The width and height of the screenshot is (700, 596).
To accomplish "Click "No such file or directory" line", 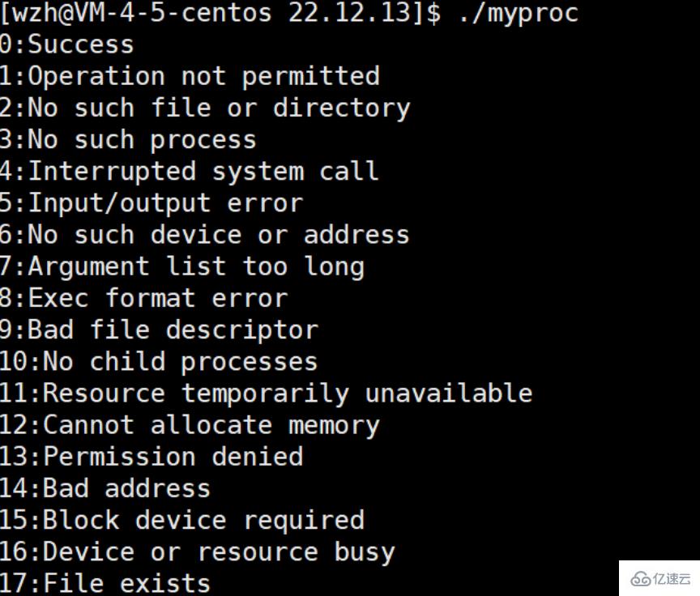I will coord(205,108).
